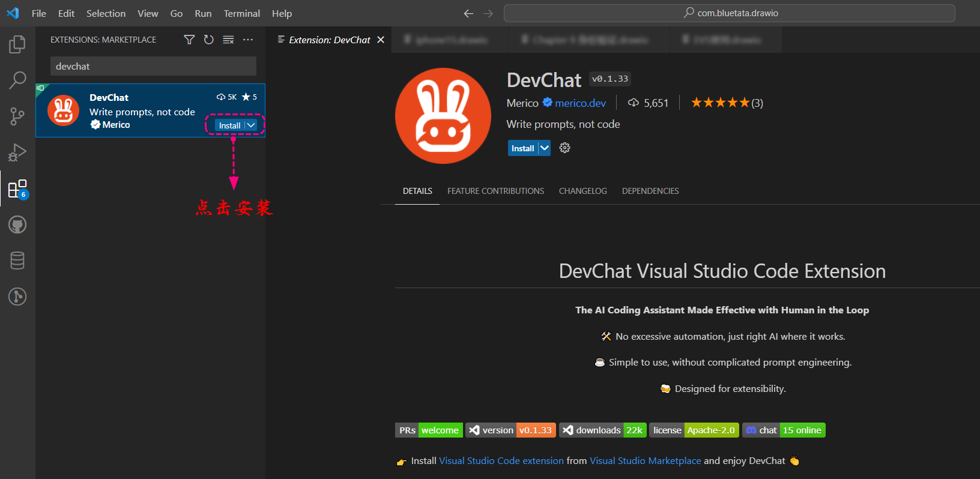Open the Visual Studio Code extension link
The width and height of the screenshot is (980, 479).
(501, 460)
